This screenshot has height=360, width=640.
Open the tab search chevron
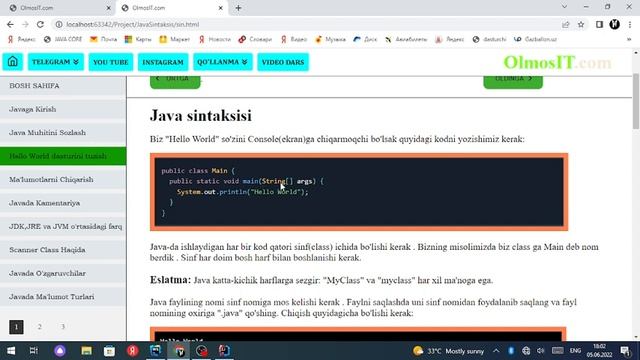(x=564, y=7)
